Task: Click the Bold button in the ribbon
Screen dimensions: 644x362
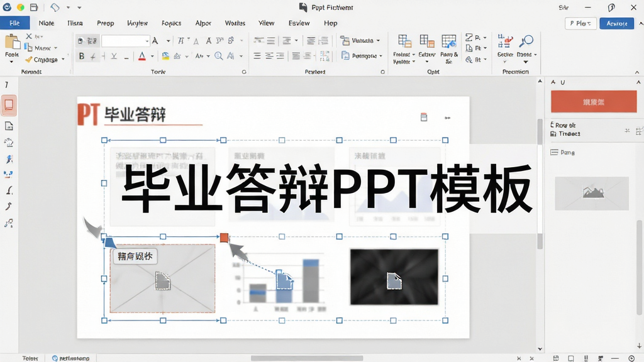Action: [81, 56]
